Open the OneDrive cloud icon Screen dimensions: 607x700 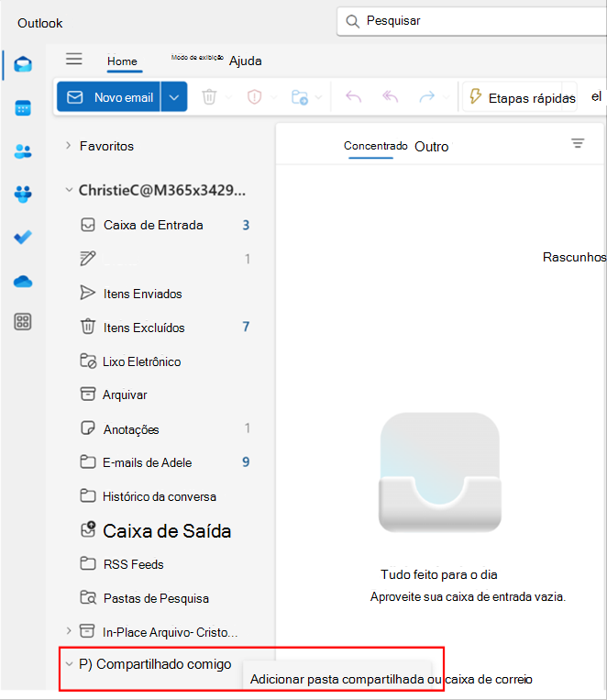click(x=23, y=282)
